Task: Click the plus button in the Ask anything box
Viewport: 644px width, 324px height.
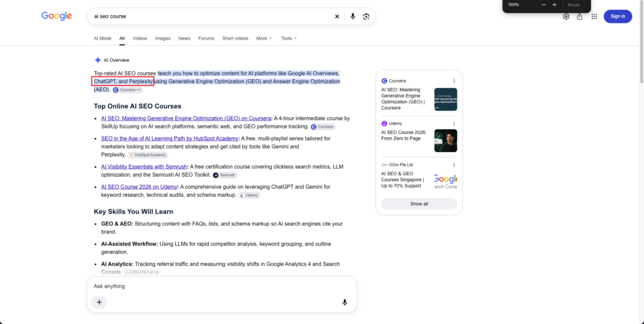Action: pyautogui.click(x=99, y=302)
